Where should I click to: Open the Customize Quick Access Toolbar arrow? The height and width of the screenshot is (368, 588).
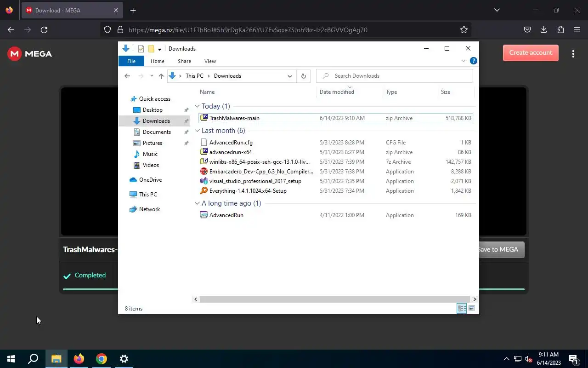pyautogui.click(x=159, y=49)
